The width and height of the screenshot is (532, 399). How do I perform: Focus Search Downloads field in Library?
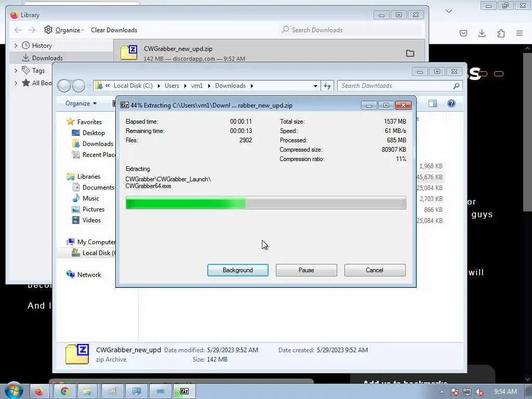(x=351, y=30)
